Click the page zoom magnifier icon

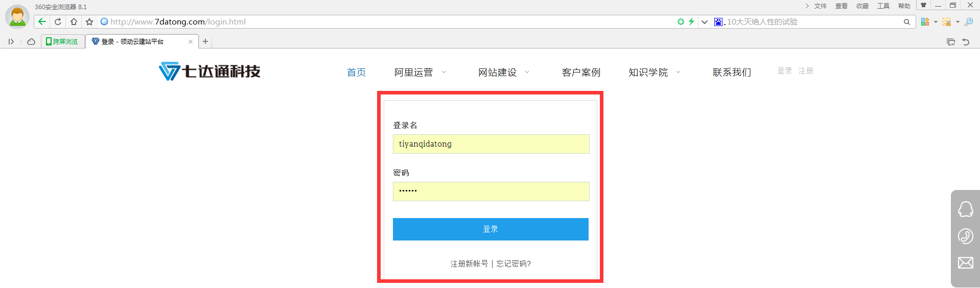[x=969, y=21]
